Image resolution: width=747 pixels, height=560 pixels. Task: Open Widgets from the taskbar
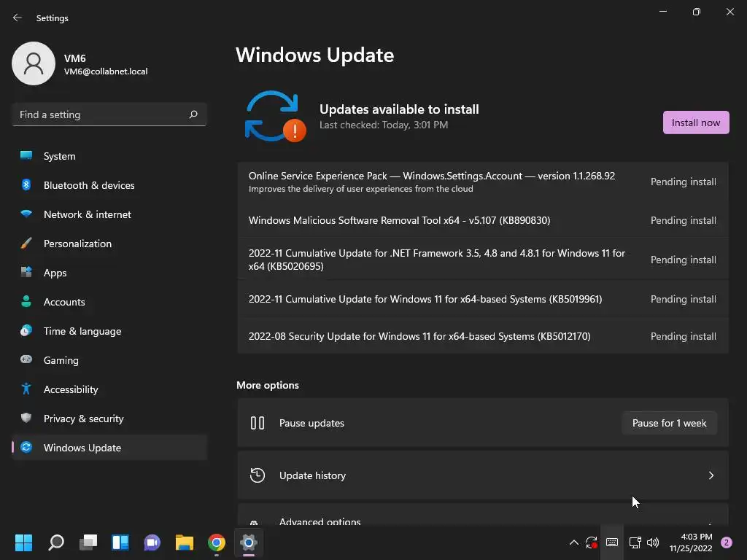[120, 542]
